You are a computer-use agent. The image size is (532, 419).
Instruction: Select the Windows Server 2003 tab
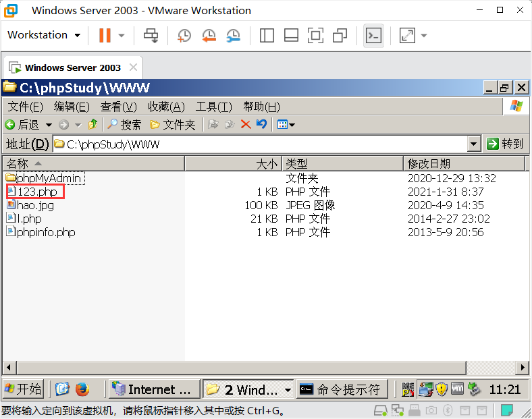click(x=73, y=67)
